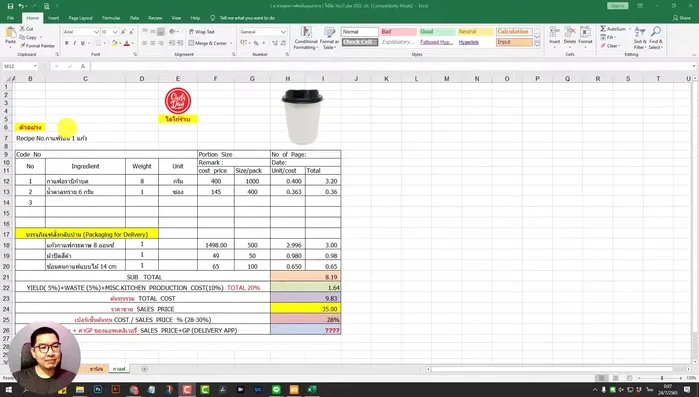Toggle middle vertical alignment

click(153, 32)
